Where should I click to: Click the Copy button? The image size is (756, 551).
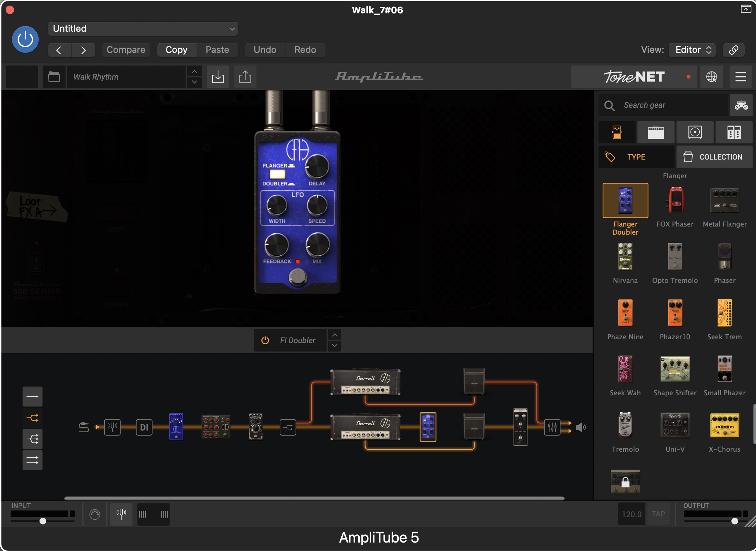point(176,50)
